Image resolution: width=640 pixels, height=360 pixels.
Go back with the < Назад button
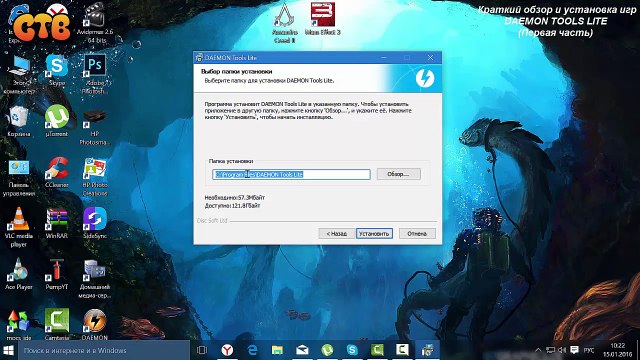coord(336,233)
